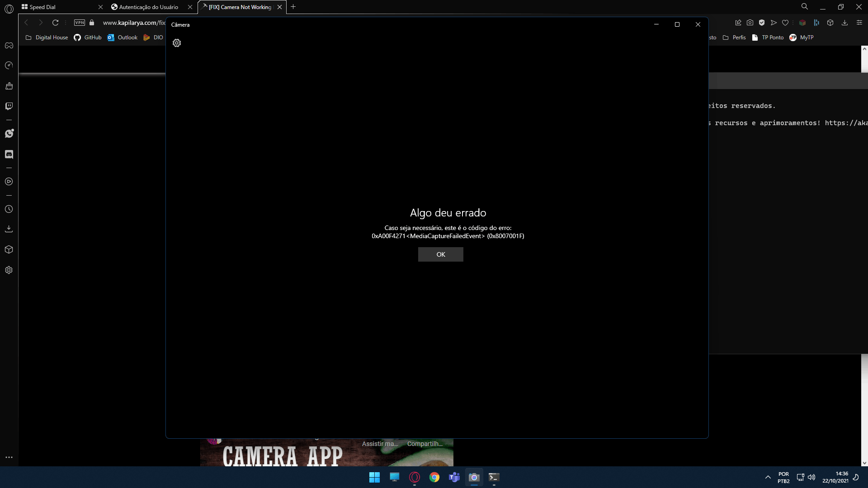
Task: View site security lock info
Action: pos(92,23)
